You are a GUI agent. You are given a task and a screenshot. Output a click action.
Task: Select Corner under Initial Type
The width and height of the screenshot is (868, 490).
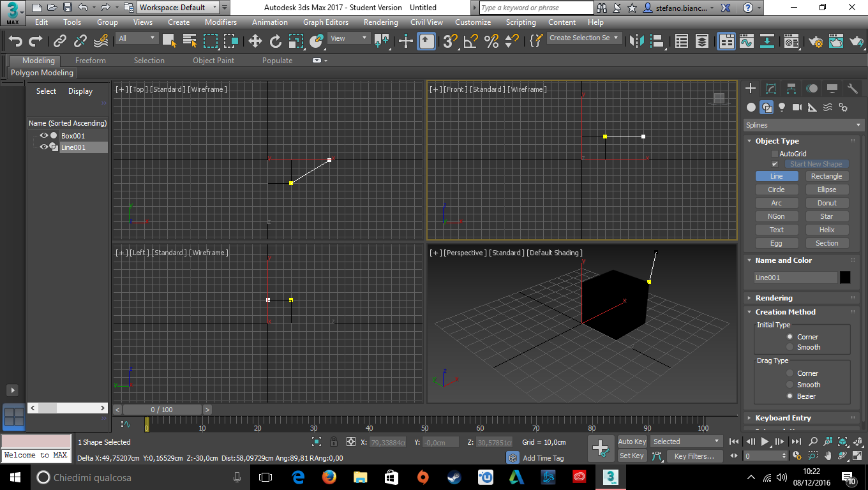(790, 336)
